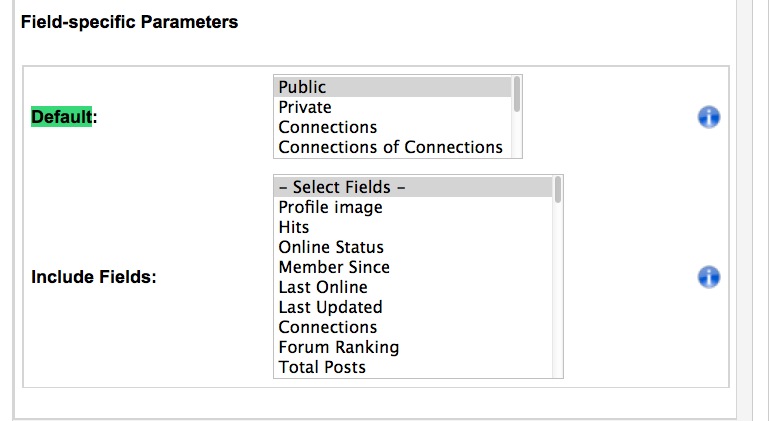Pick Profile image in Include Fields
771x421 pixels.
click(x=413, y=207)
